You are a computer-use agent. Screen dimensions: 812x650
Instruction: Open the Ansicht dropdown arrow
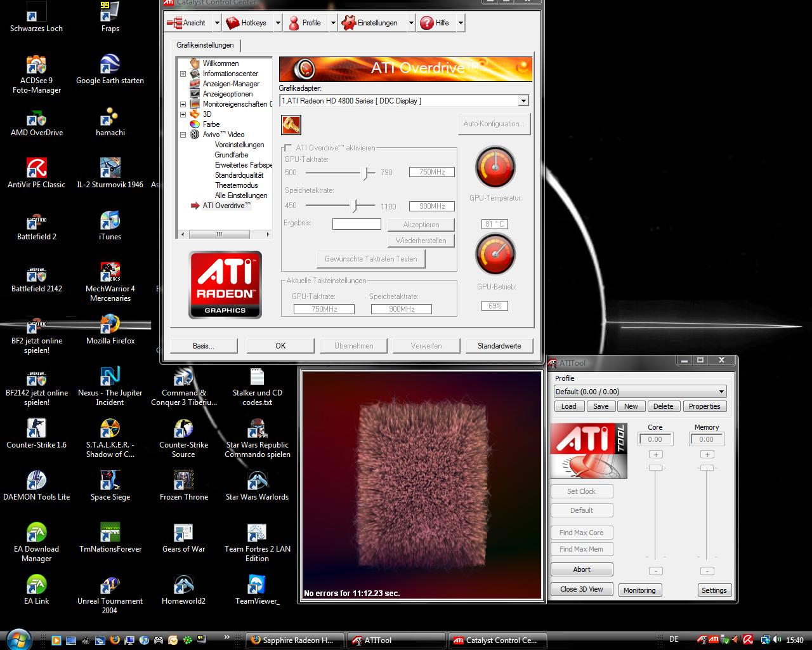(x=216, y=23)
